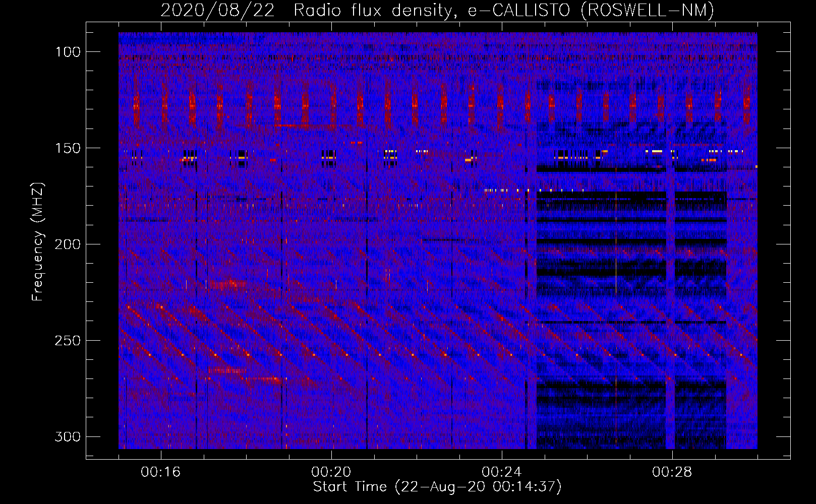The width and height of the screenshot is (816, 504).
Task: Click the plot title with the date 2020/08/22
Action: 437,11
